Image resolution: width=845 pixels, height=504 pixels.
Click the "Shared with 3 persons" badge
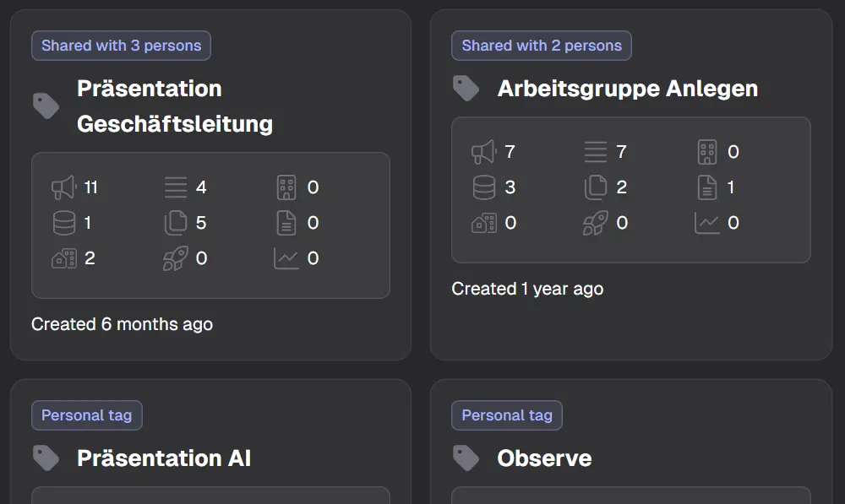pos(121,46)
